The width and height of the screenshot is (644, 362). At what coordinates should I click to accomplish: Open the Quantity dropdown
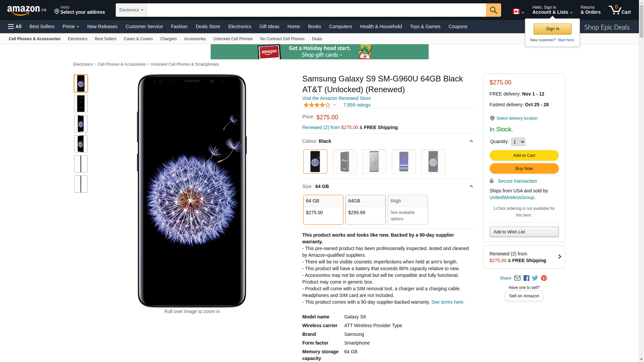coord(518,142)
